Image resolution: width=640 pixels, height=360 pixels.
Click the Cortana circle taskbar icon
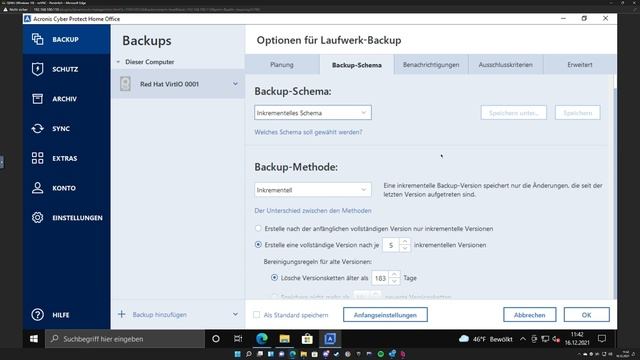[x=216, y=339]
